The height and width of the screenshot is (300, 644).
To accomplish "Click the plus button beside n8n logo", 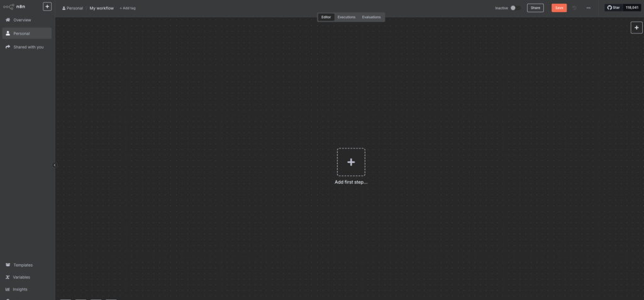I will (47, 7).
